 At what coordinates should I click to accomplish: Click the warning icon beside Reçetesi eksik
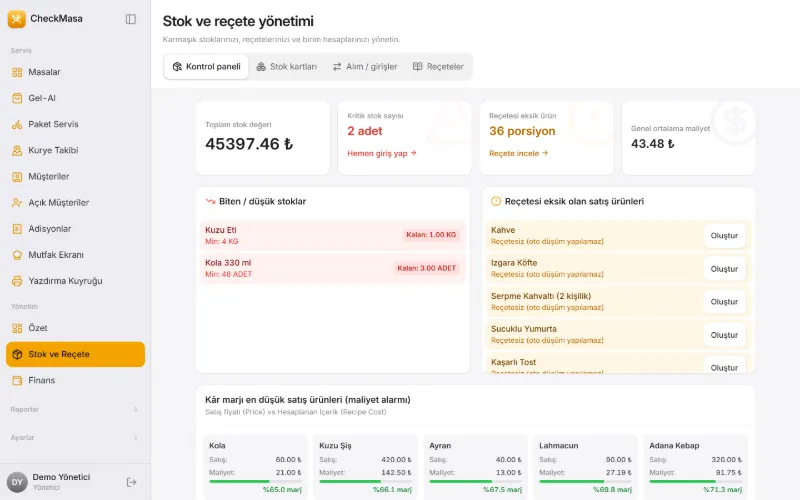tap(495, 202)
